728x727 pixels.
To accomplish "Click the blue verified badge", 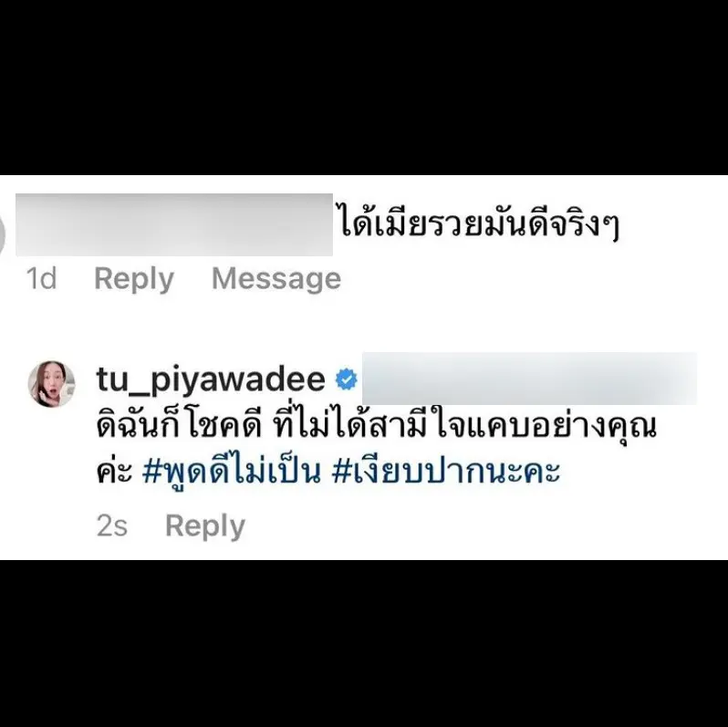I will coord(347,379).
